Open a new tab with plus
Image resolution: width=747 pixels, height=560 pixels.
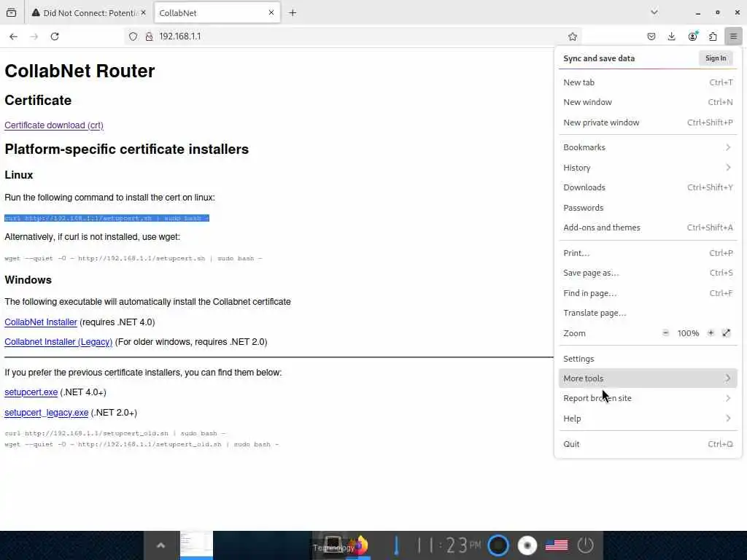(293, 13)
